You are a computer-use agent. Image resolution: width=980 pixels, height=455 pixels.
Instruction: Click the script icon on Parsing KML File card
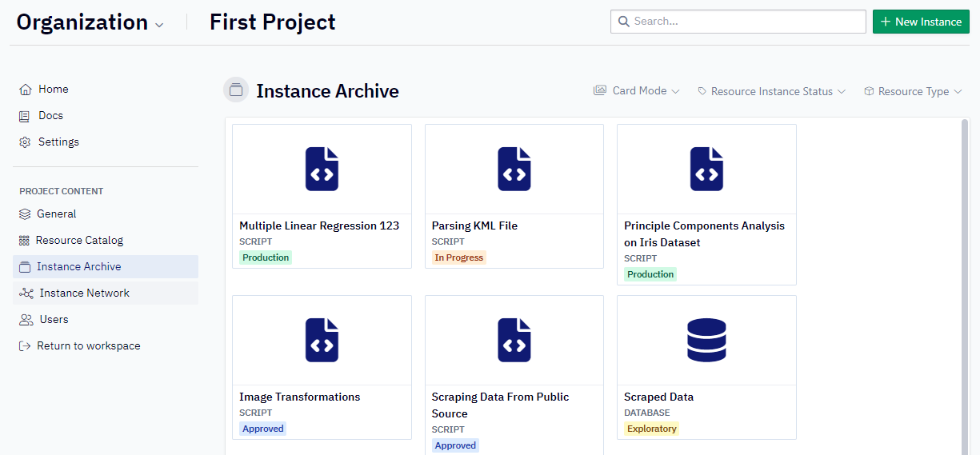coord(514,169)
